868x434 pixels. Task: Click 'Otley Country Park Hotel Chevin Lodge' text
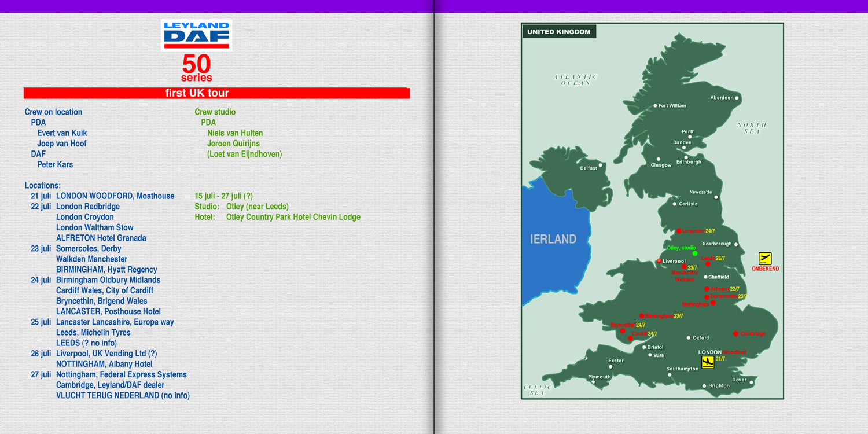pyautogui.click(x=293, y=217)
